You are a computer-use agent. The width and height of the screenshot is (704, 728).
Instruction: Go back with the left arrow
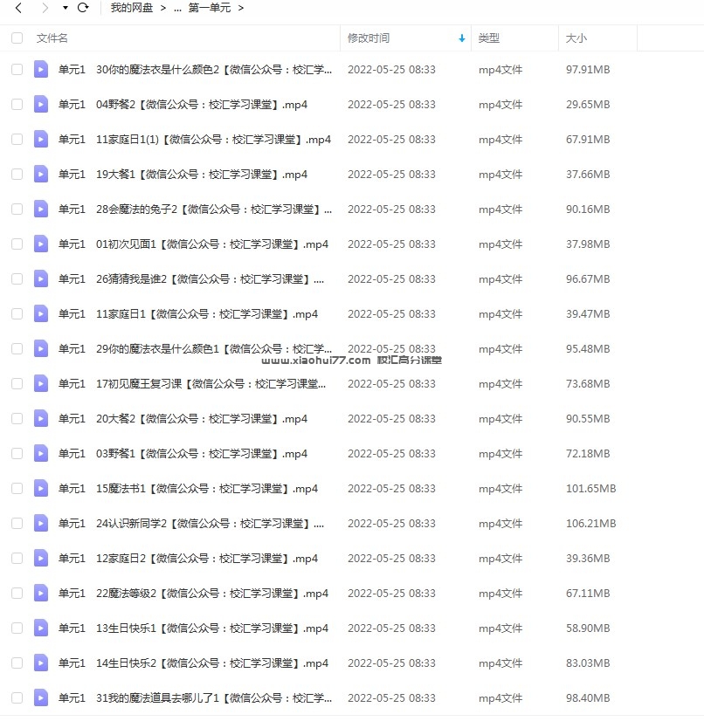point(18,8)
